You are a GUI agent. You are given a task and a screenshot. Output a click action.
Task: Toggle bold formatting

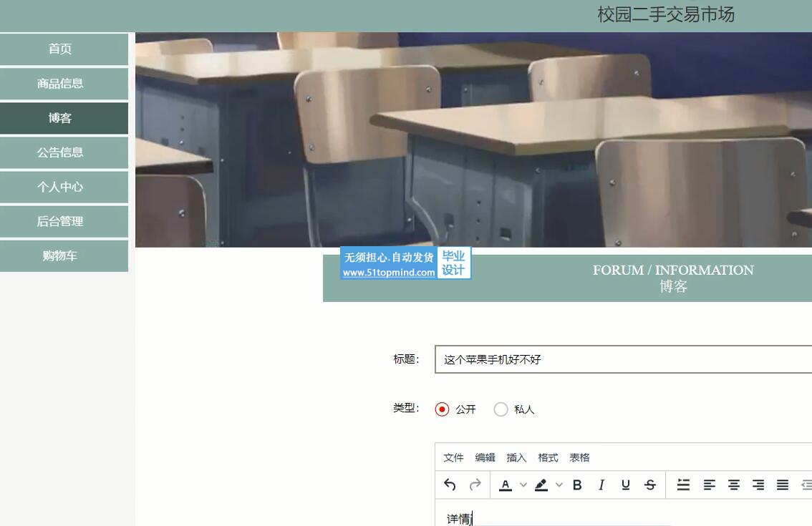click(x=577, y=484)
